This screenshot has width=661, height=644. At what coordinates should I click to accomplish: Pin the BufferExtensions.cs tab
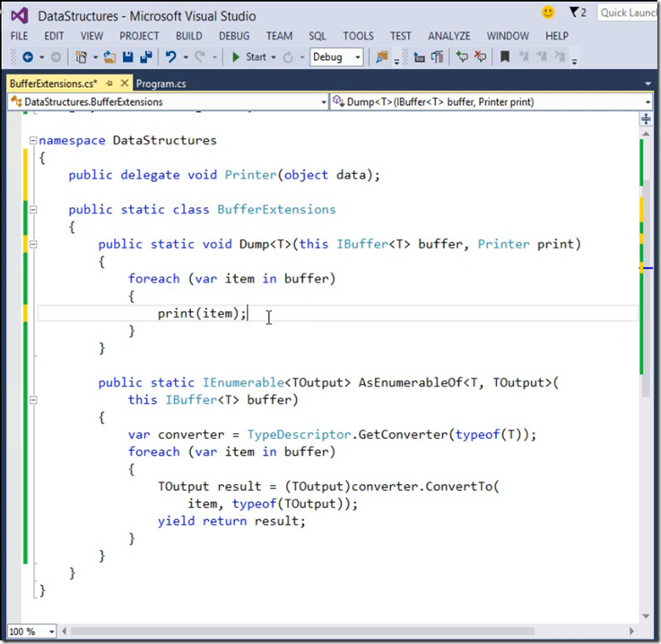(109, 83)
